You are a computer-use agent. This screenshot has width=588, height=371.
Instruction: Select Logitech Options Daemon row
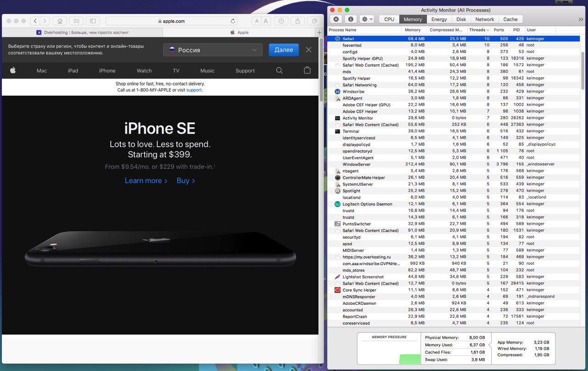click(x=454, y=204)
